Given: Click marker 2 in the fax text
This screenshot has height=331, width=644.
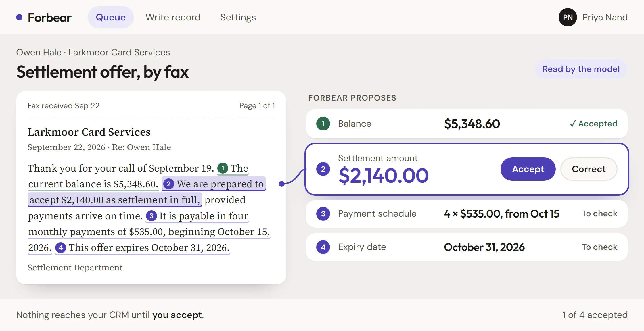Looking at the screenshot, I should click(169, 184).
